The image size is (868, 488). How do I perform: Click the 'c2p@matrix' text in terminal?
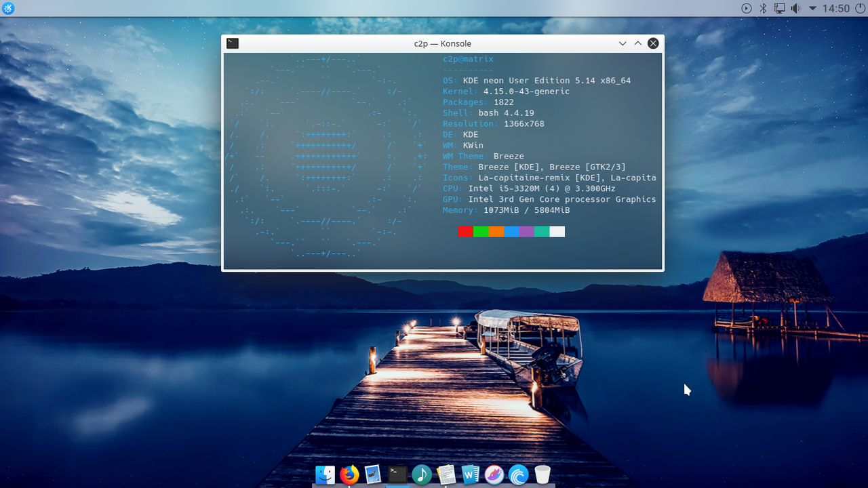coord(468,59)
